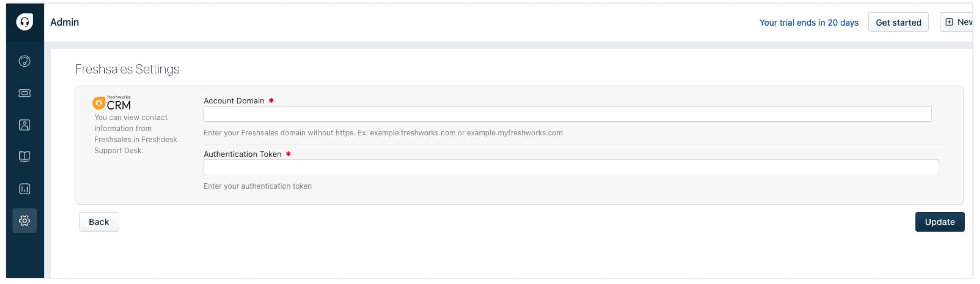Click the Get started button
The height and width of the screenshot is (284, 980).
(898, 22)
